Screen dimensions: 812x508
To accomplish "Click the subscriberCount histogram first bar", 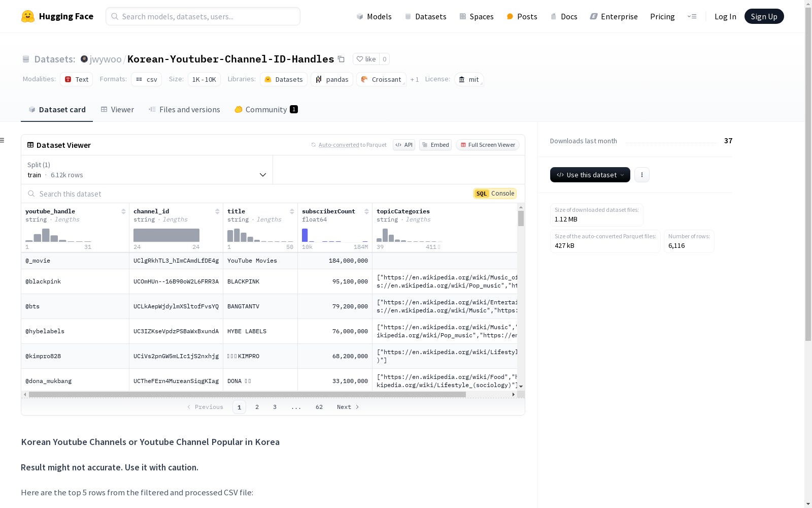I will (305, 235).
